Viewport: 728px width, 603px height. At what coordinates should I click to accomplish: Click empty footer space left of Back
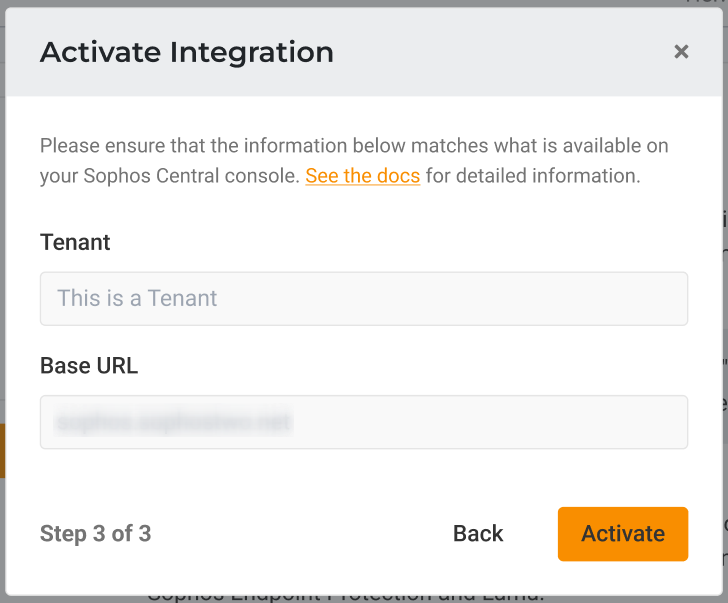(300, 534)
